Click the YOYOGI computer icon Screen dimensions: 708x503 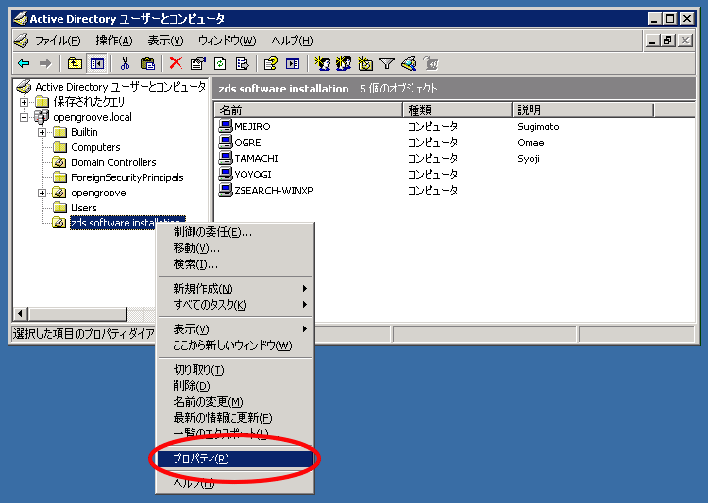[x=225, y=174]
